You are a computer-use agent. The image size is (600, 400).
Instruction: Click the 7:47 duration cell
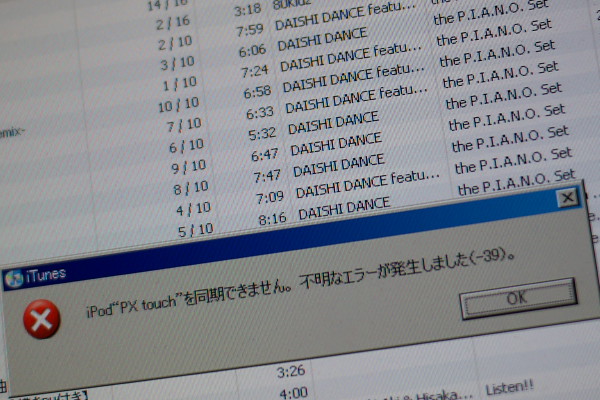click(267, 176)
